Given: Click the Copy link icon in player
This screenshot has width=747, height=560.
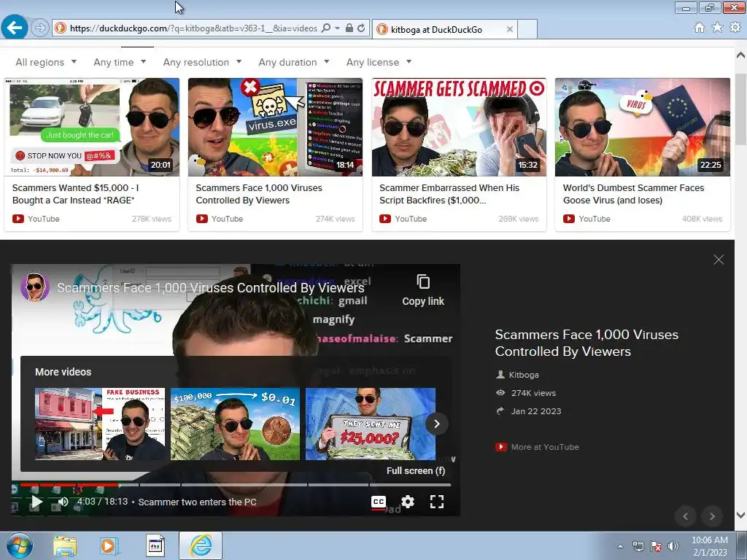Looking at the screenshot, I should click(x=423, y=282).
